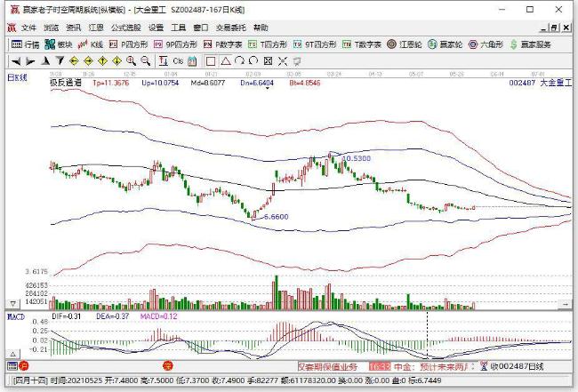Open the calendar date icon
The height and width of the screenshot is (392, 578).
click(192, 61)
